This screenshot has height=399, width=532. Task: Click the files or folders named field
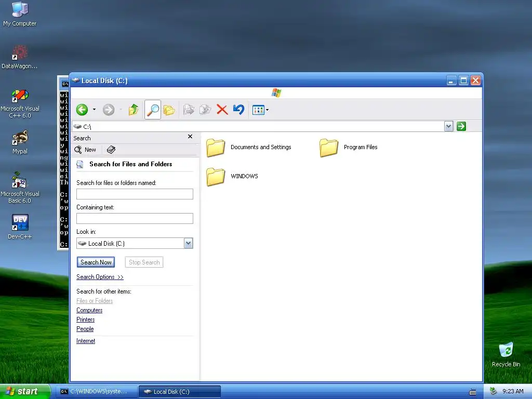(x=135, y=194)
